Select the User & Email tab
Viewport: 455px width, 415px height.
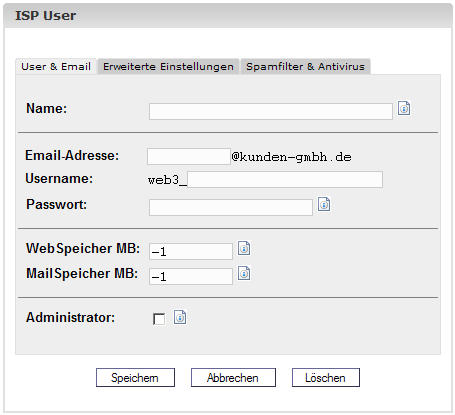(56, 67)
